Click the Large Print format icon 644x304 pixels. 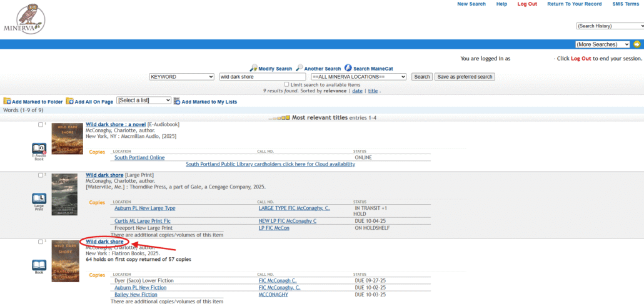(x=39, y=200)
